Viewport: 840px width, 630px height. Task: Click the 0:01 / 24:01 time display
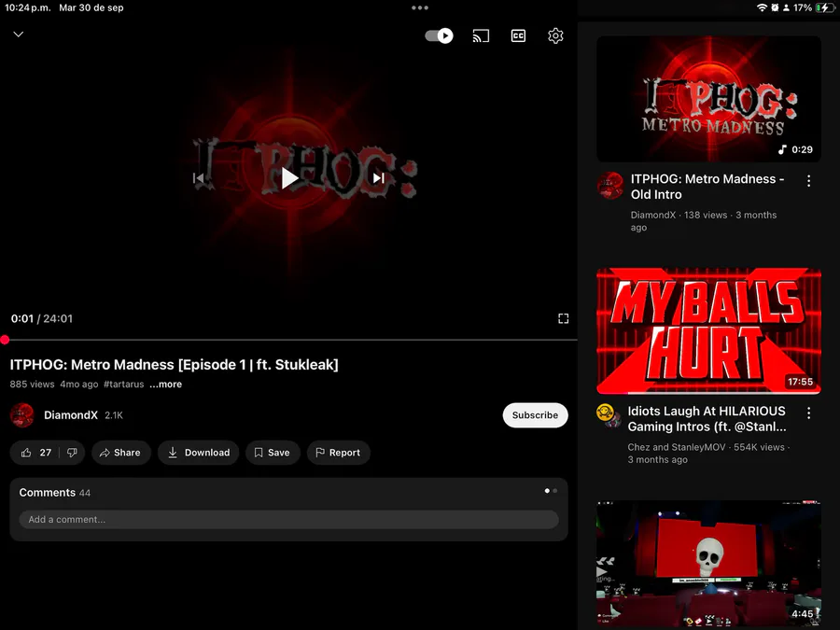point(42,319)
